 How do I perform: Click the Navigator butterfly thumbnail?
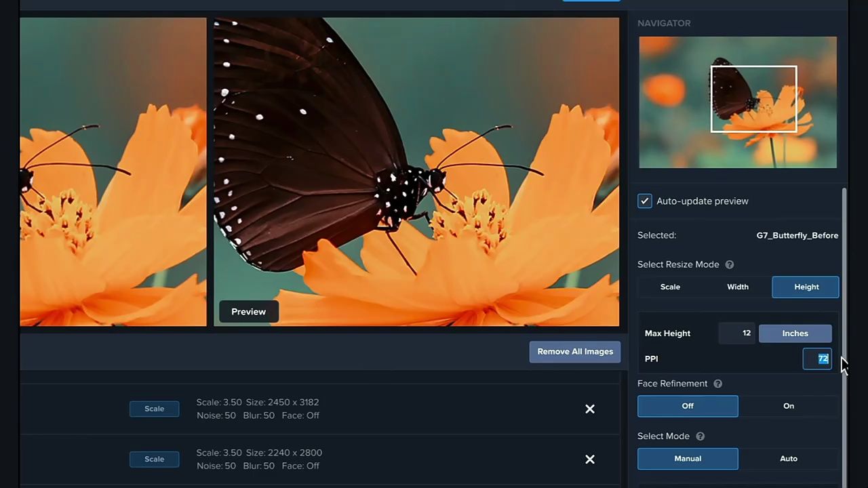click(x=738, y=102)
